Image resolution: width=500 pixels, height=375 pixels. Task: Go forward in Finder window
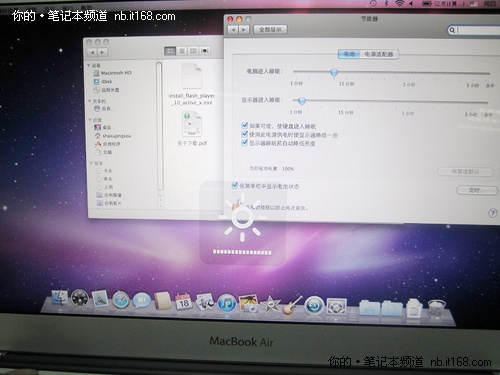point(103,52)
